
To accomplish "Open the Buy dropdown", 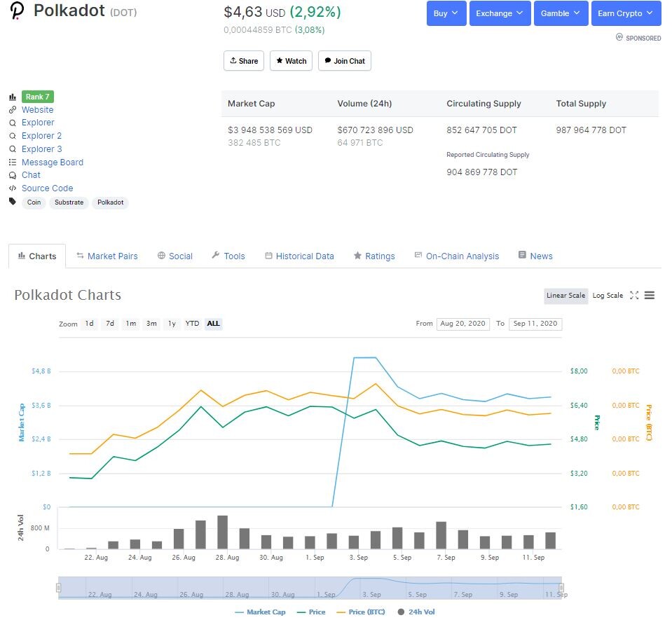I will 446,13.
